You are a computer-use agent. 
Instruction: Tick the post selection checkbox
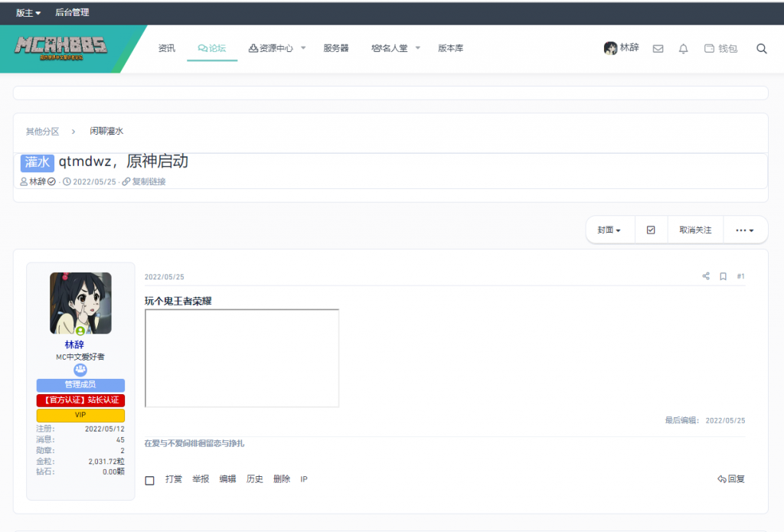[x=149, y=481]
